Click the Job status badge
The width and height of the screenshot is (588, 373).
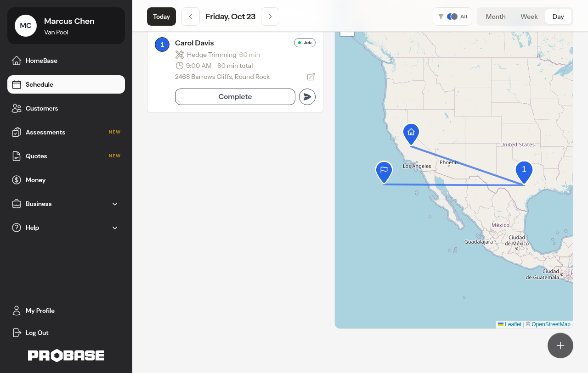(305, 43)
